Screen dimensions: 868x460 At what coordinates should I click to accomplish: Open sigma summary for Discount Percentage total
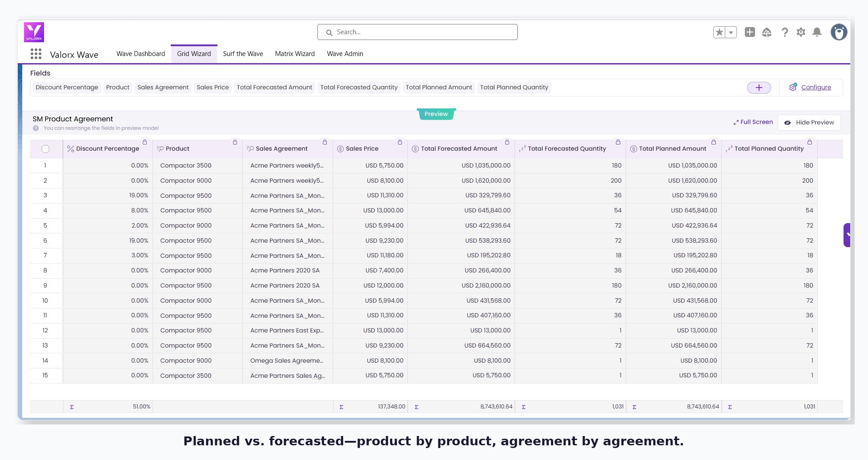coord(72,407)
